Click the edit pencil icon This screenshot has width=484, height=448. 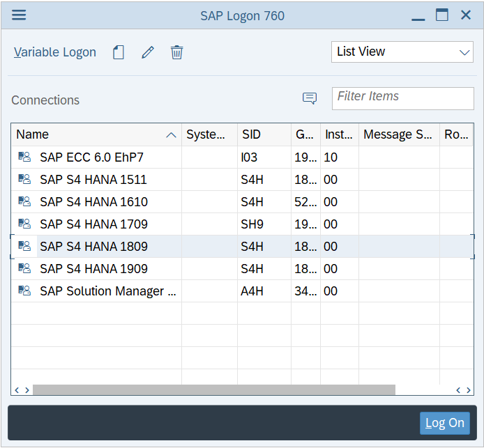coord(147,52)
